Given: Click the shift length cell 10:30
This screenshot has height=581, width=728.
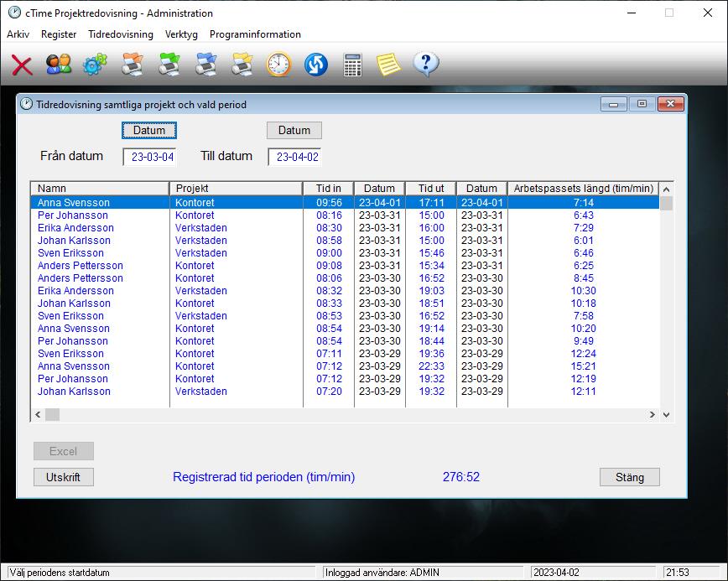Looking at the screenshot, I should pyautogui.click(x=584, y=290).
